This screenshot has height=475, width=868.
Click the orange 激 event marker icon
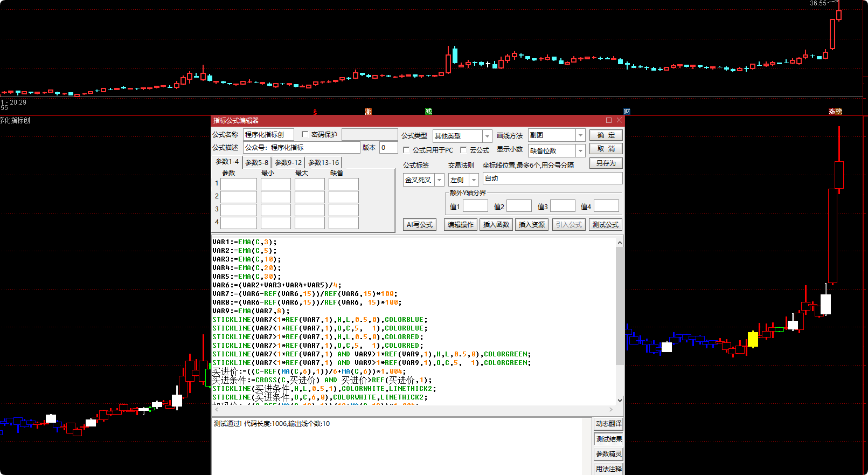point(368,112)
